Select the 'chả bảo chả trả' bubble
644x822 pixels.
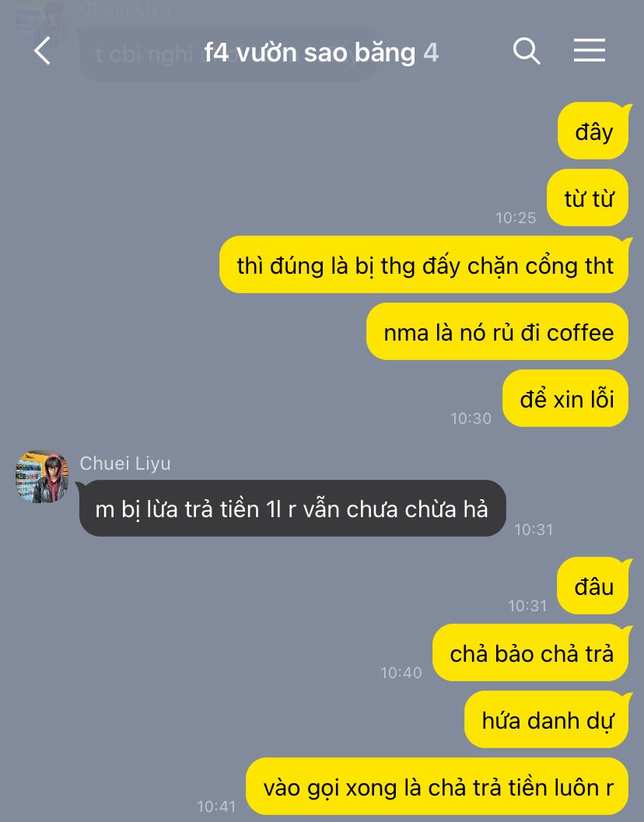530,652
